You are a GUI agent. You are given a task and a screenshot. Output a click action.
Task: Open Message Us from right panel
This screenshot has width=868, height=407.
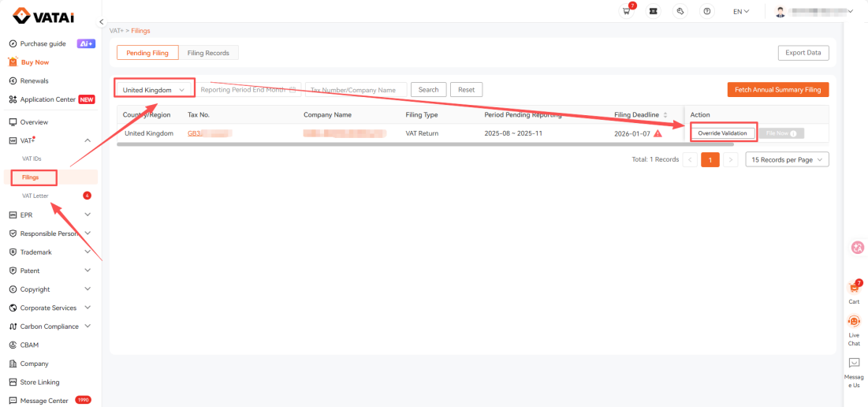854,372
